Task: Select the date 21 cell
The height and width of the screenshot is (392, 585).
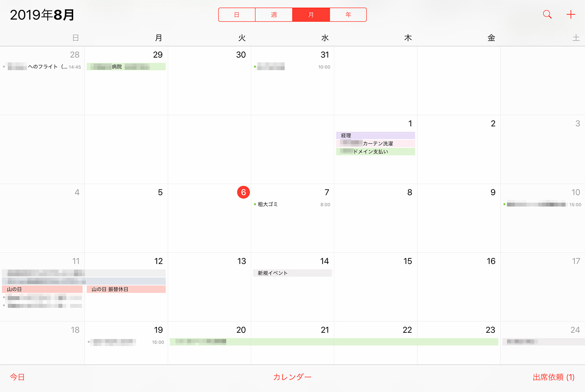Action: (x=292, y=343)
